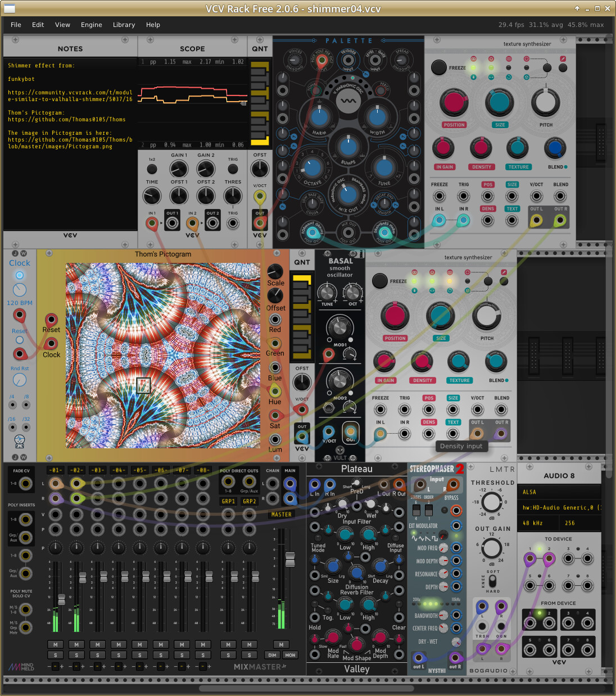
Task: Click LMTR OUT GAIN knob
Action: (x=491, y=548)
